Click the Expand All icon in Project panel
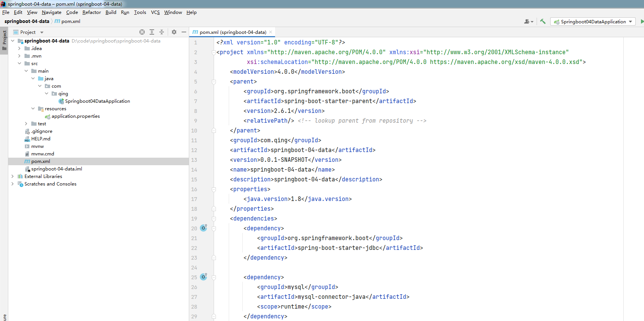The height and width of the screenshot is (321, 644). coord(152,32)
